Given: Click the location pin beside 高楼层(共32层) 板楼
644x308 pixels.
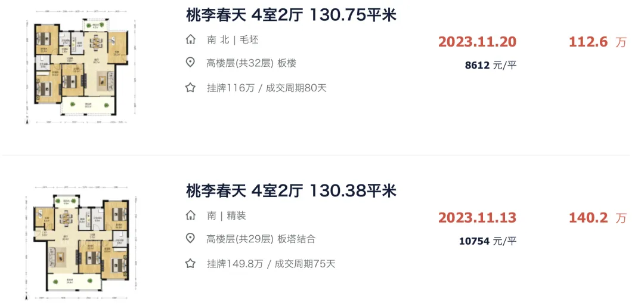Looking at the screenshot, I should [190, 63].
